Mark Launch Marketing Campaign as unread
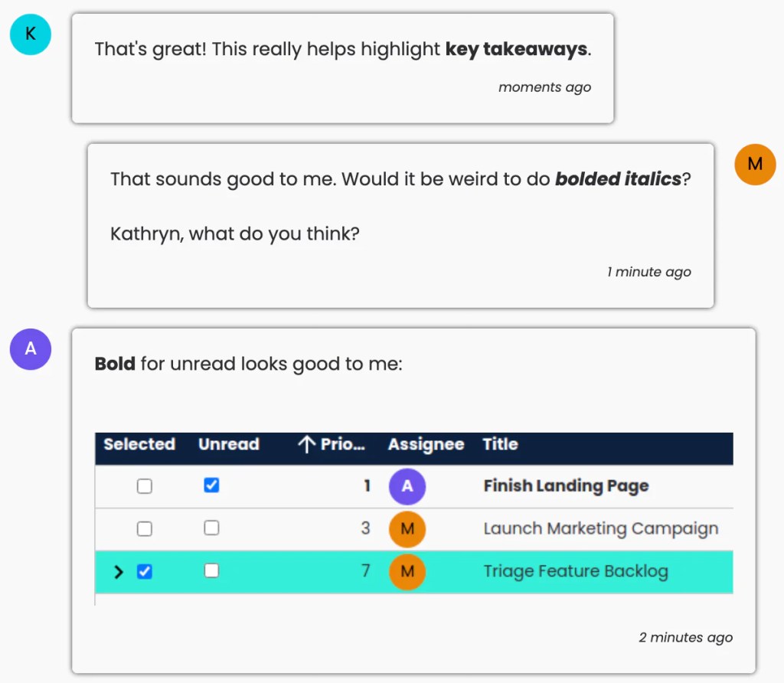Screen dimensions: 784x683 pyautogui.click(x=212, y=528)
